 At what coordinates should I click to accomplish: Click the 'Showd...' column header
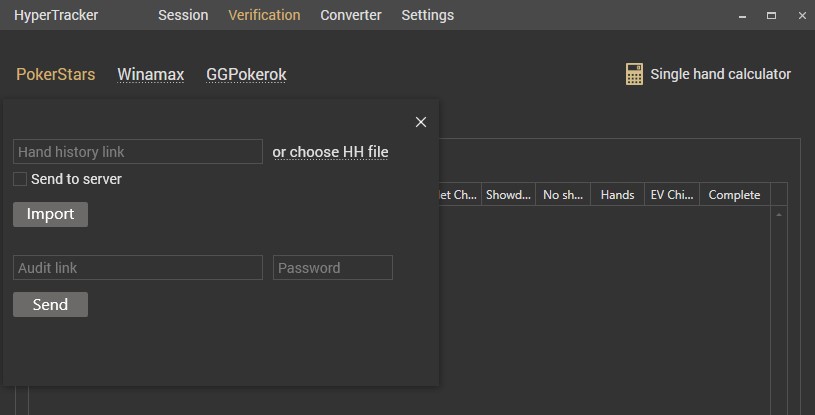click(508, 194)
